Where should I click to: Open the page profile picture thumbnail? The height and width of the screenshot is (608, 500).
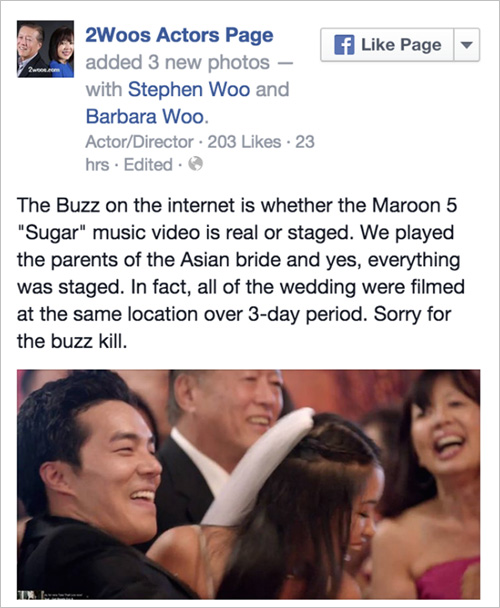click(45, 49)
